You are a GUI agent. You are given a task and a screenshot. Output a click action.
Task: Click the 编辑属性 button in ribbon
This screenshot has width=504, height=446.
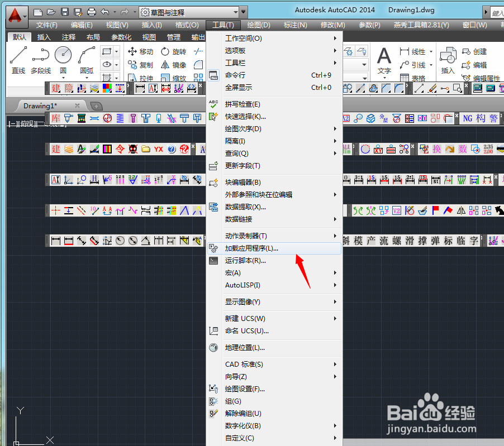481,78
